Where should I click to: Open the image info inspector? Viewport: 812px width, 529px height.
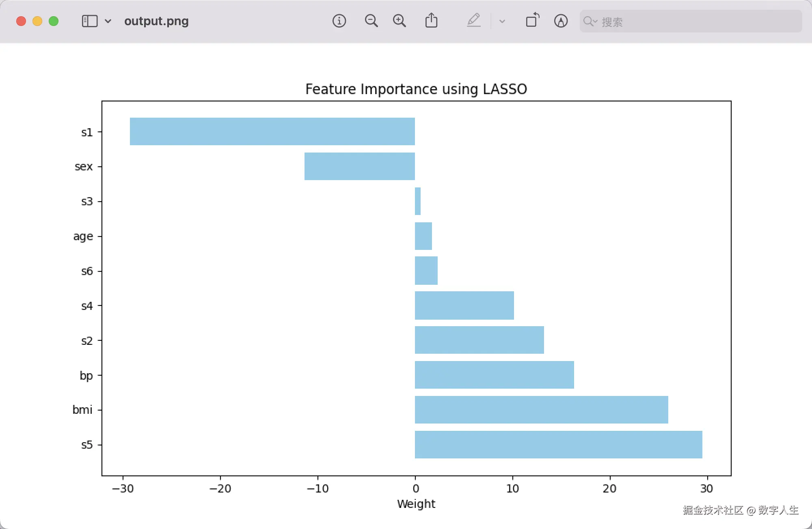(x=339, y=21)
